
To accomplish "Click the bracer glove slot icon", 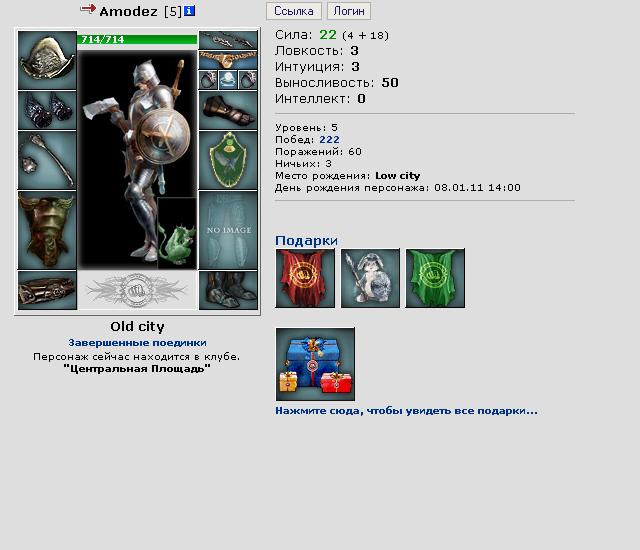I will pos(228,111).
